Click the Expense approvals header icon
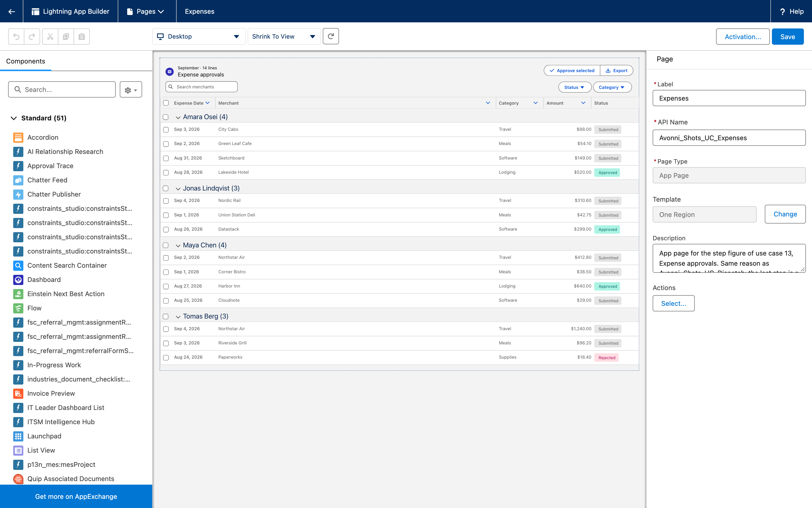Image resolution: width=812 pixels, height=508 pixels. point(170,71)
